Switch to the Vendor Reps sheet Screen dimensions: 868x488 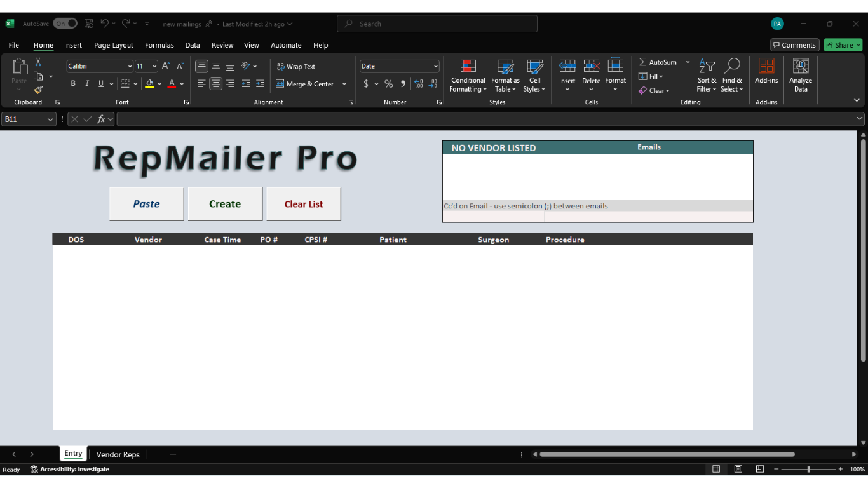tap(118, 454)
